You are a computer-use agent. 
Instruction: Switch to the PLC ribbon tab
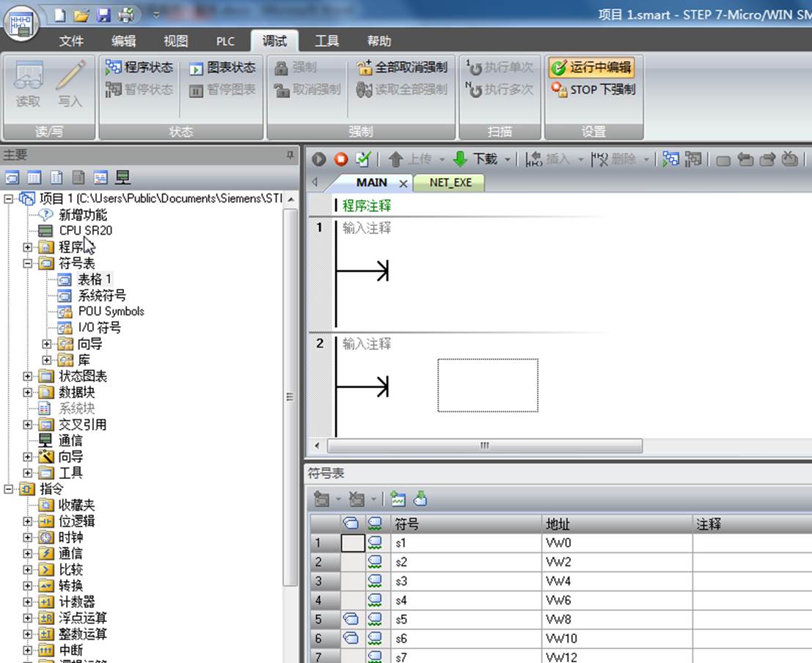point(225,41)
